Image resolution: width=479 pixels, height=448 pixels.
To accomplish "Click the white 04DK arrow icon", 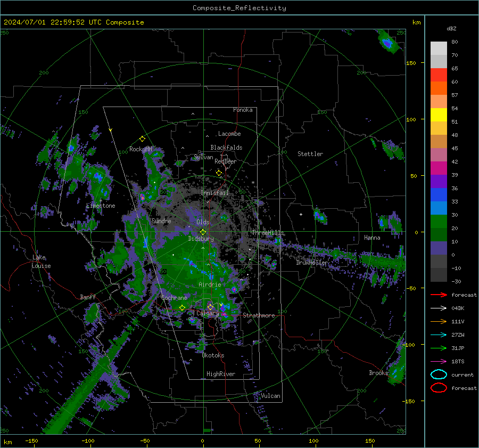I will (439, 308).
